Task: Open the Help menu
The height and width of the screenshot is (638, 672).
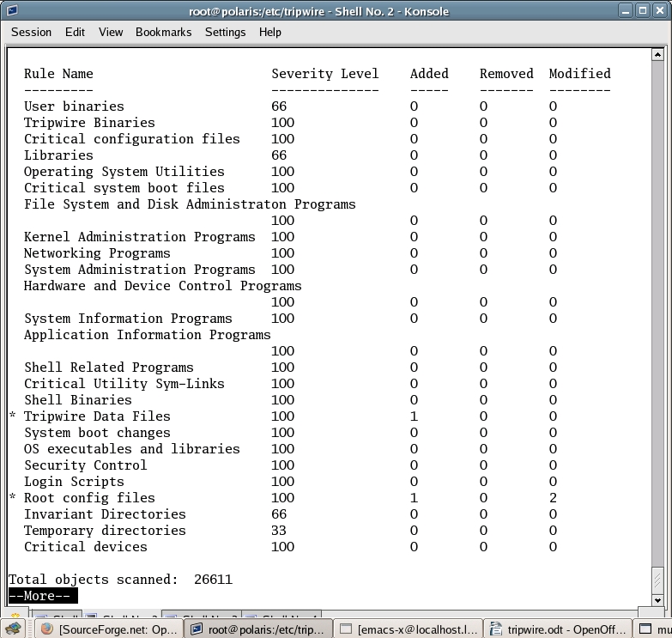Action: [269, 32]
